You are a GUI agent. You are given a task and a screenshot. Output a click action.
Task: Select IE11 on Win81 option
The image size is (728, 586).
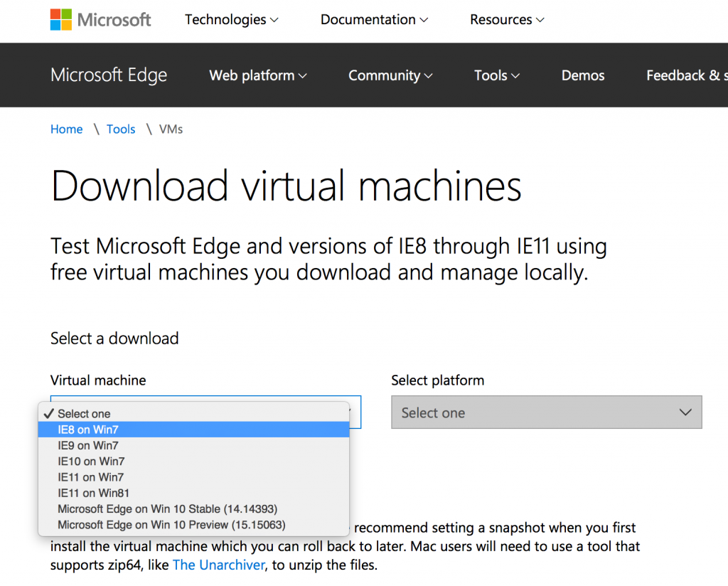tap(193, 493)
